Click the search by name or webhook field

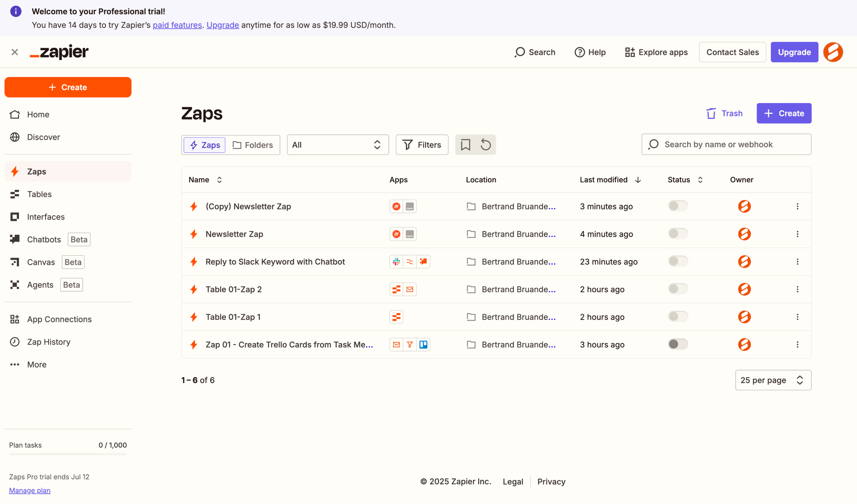(726, 144)
